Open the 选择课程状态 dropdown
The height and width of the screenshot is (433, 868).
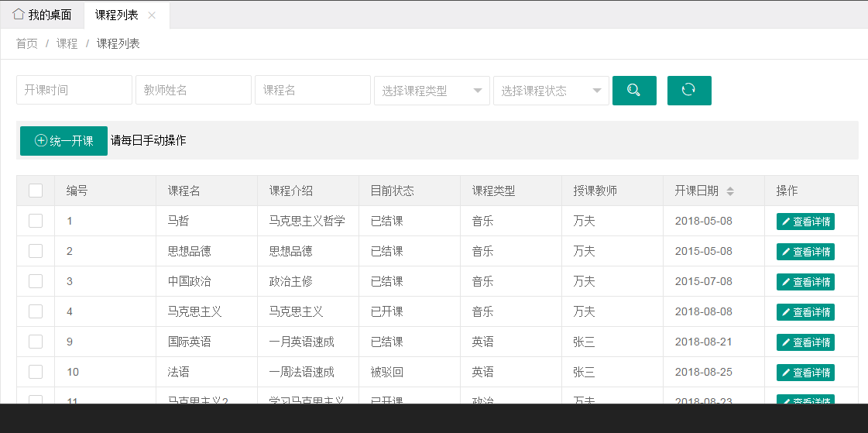tap(551, 91)
